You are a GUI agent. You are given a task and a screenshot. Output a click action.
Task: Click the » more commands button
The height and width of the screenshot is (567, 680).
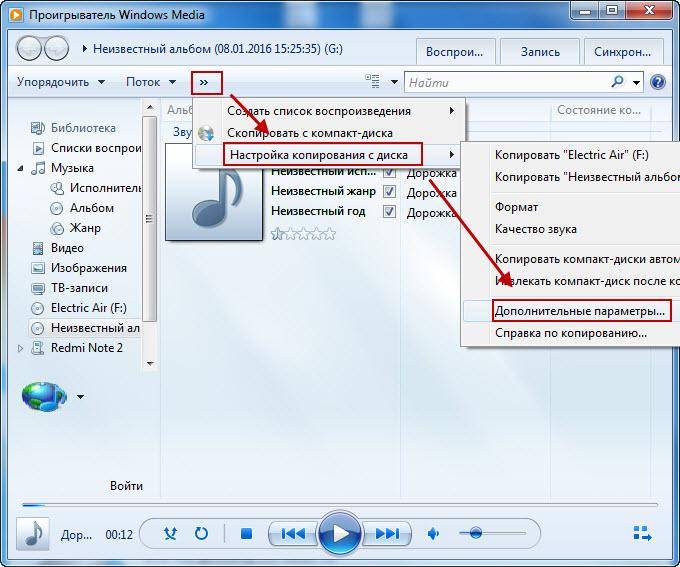pyautogui.click(x=206, y=82)
